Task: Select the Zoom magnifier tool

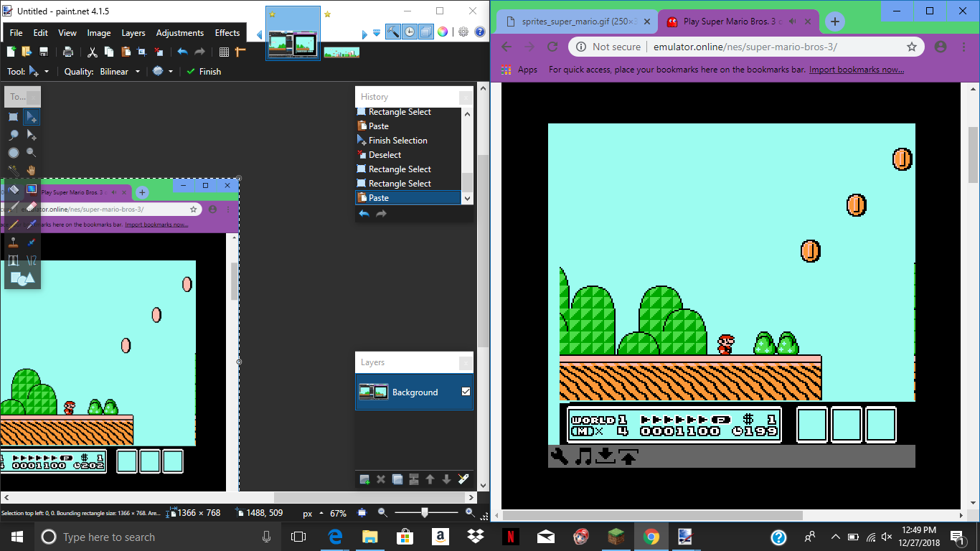Action: (32, 153)
